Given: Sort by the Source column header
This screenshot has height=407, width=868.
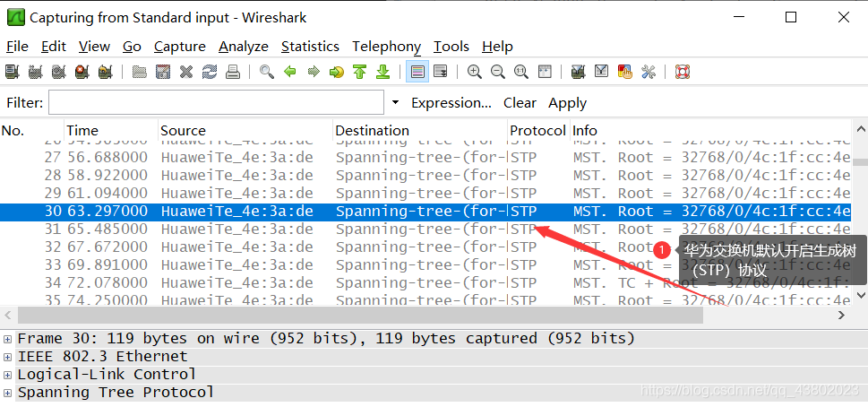Looking at the screenshot, I should tap(245, 131).
